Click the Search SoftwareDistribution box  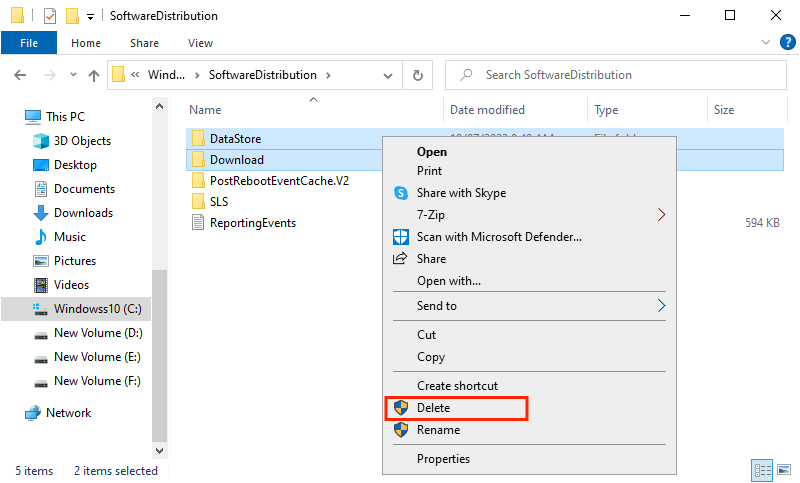tap(616, 75)
